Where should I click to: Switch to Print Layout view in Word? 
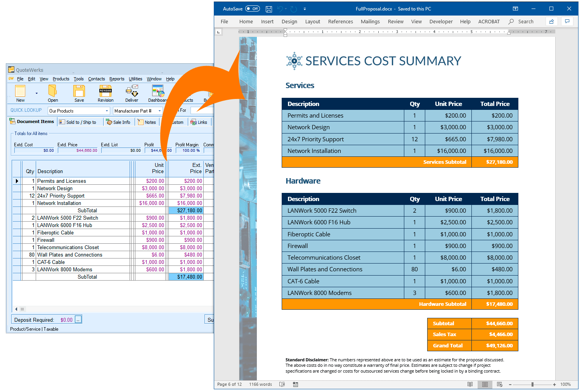pyautogui.click(x=485, y=384)
